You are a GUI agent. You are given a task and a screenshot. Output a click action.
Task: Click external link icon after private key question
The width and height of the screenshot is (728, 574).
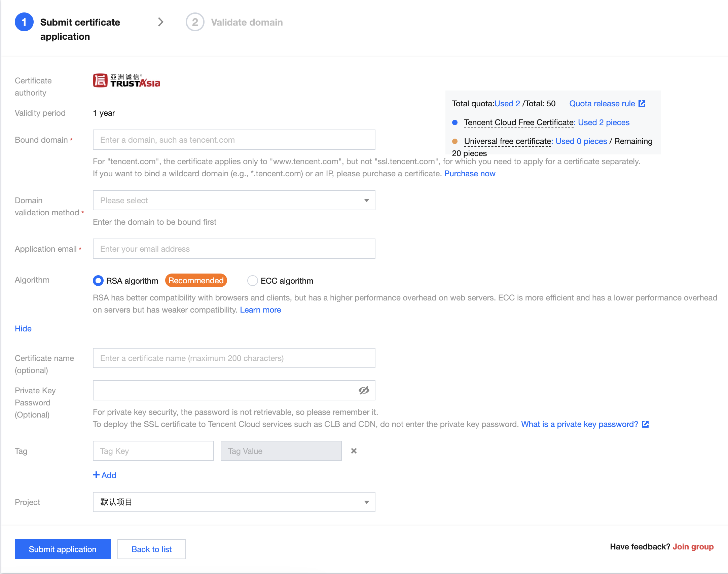click(645, 424)
